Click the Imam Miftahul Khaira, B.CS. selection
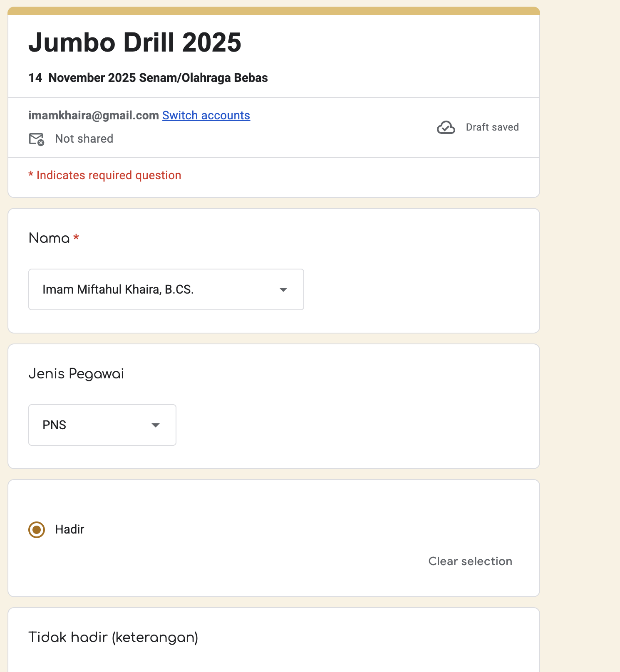 pyautogui.click(x=118, y=289)
